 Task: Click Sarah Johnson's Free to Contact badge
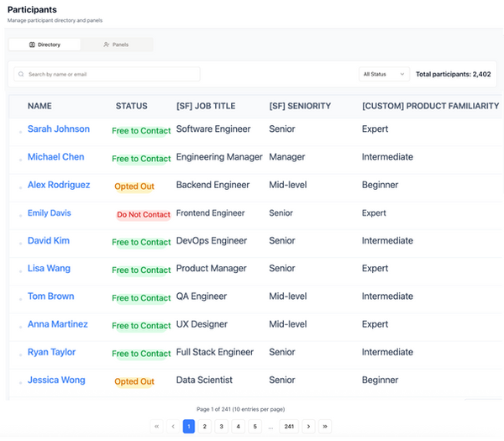(141, 131)
